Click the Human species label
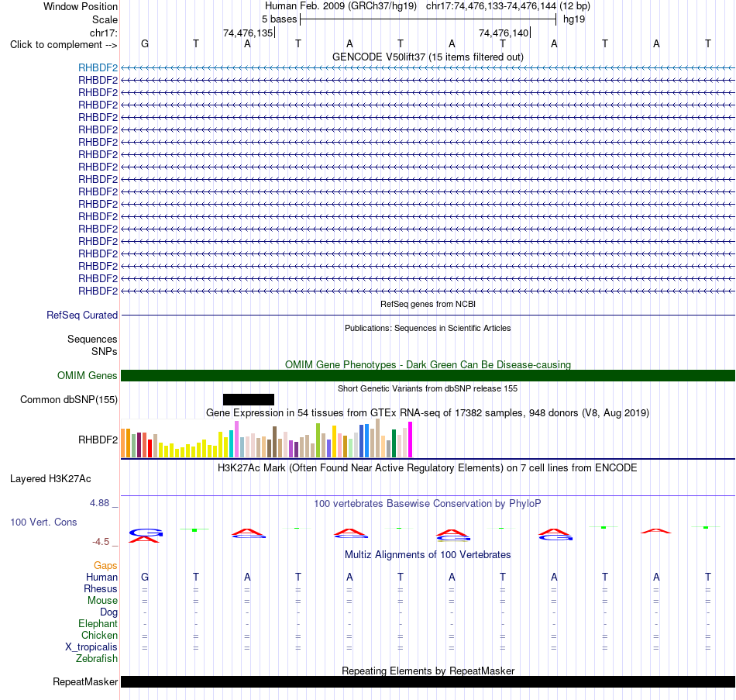The width and height of the screenshot is (736, 700). pyautogui.click(x=101, y=578)
